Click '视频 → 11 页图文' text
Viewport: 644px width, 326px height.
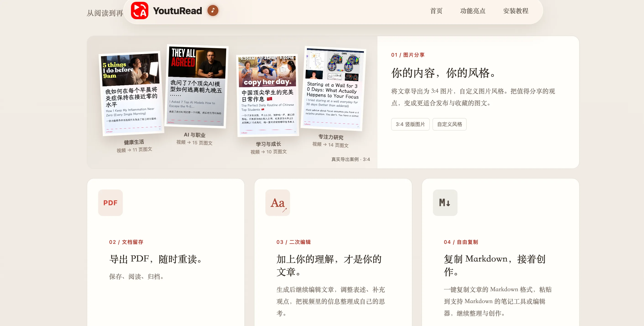tap(134, 150)
